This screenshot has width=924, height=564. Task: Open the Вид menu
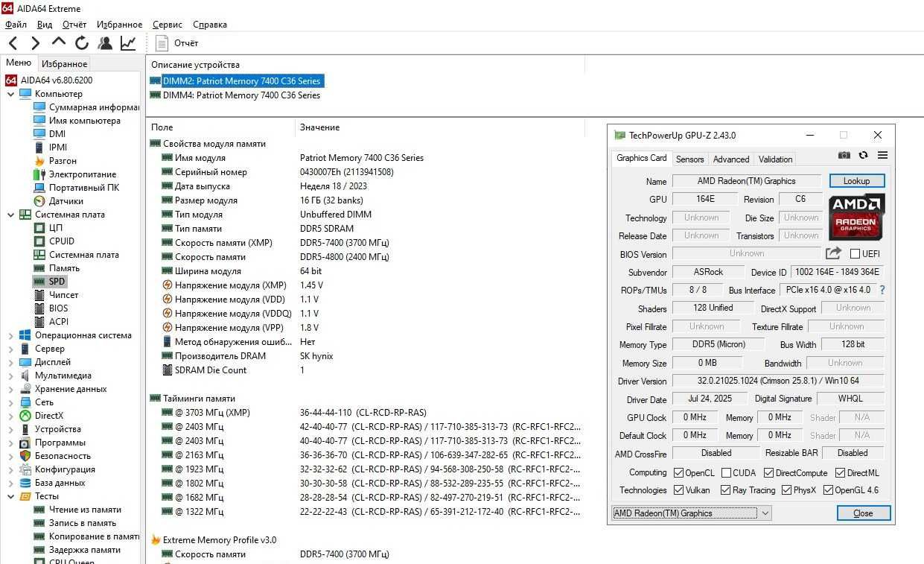(45, 25)
